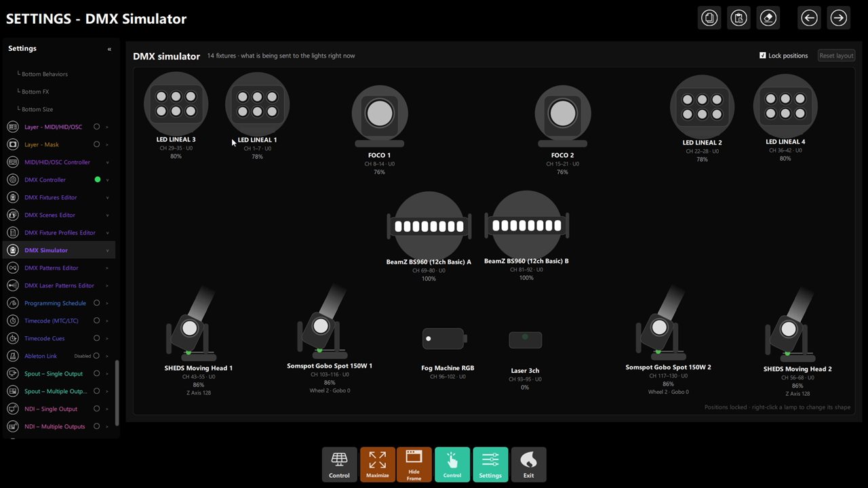This screenshot has width=868, height=488.
Task: Click the Timecode (MTC/LTC) clock icon
Action: point(12,321)
